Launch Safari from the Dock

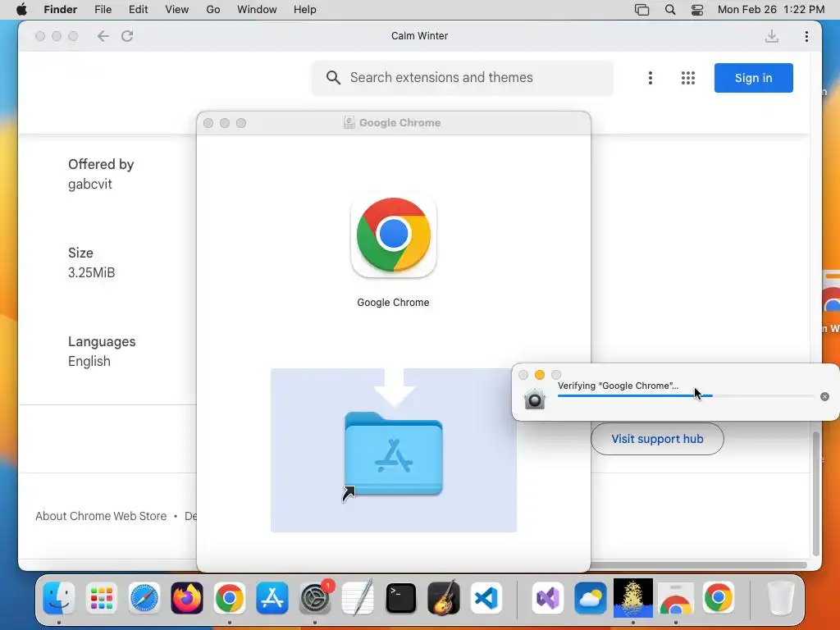point(144,597)
